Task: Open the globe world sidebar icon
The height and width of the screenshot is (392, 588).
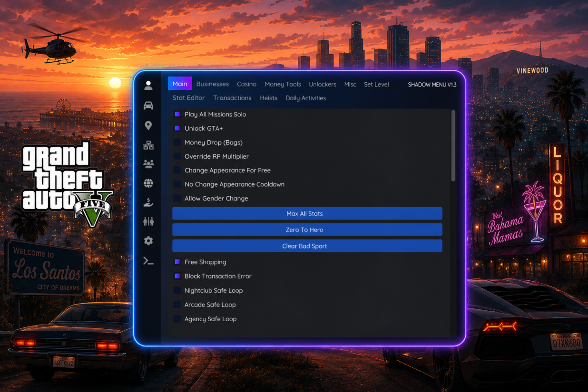Action: pyautogui.click(x=148, y=183)
